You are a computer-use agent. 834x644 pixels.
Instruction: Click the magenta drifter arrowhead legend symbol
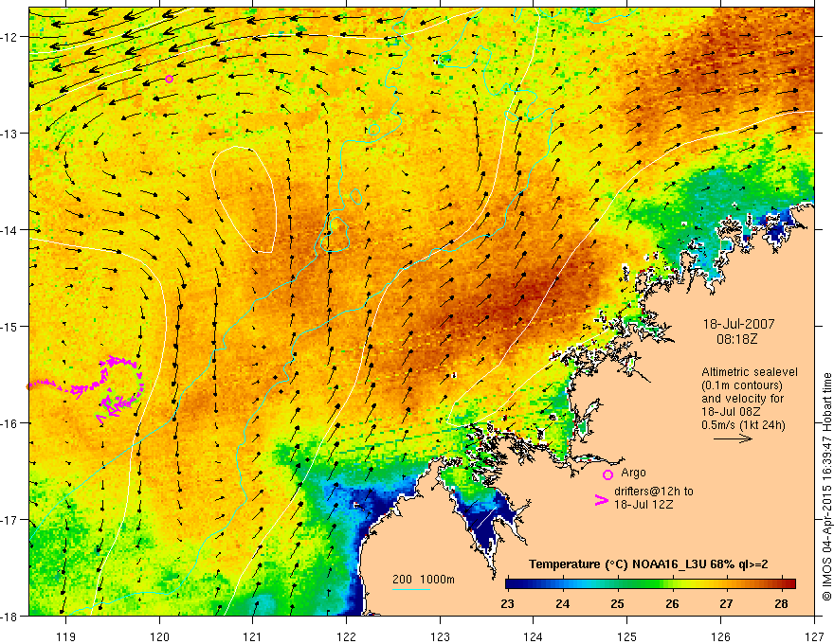point(602,500)
